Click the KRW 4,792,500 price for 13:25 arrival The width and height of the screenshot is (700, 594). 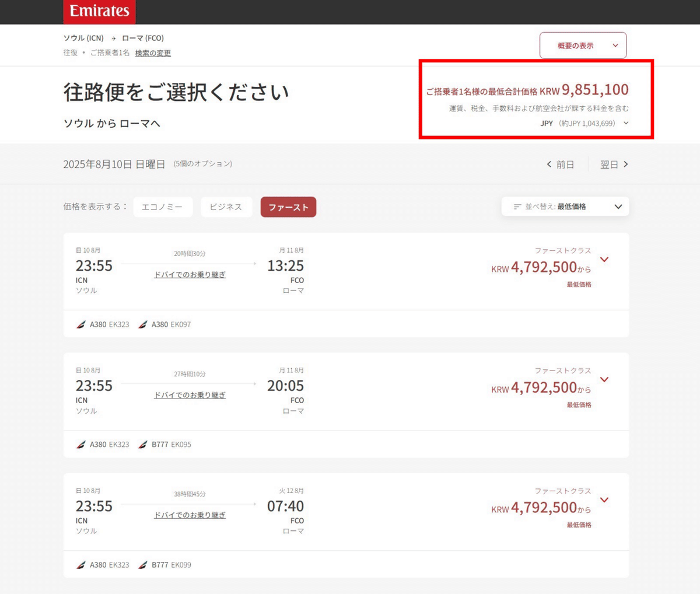click(541, 268)
